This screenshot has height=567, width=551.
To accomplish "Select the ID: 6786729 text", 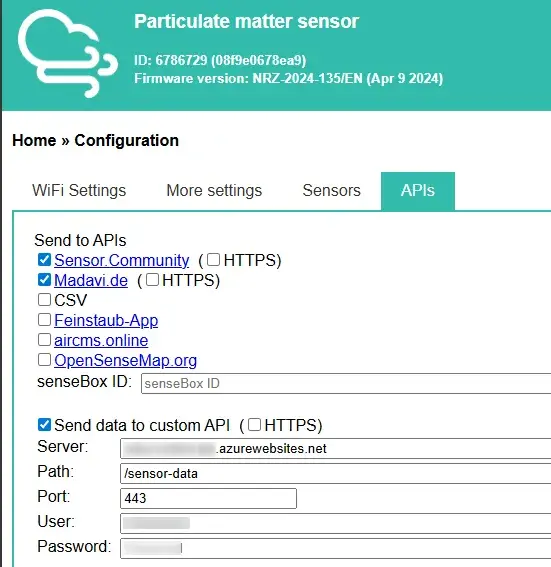I will [x=220, y=60].
